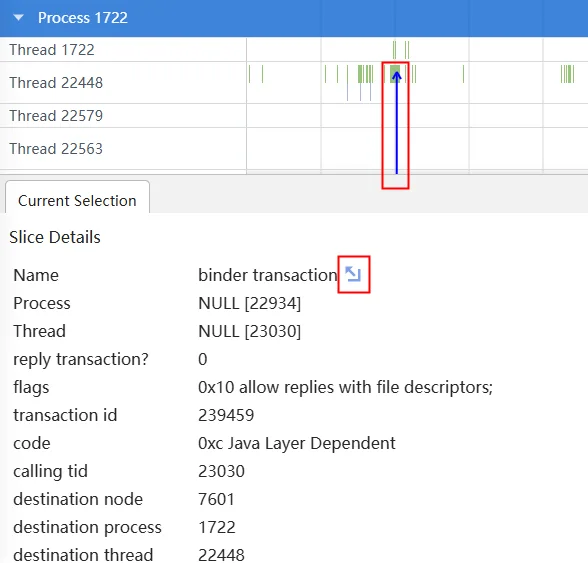Click the Process 1722 header title
588x563 pixels.
pyautogui.click(x=83, y=18)
